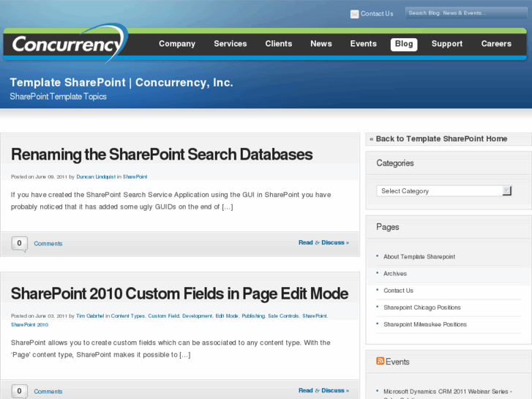Open author Tim Gabriel's page
The width and height of the screenshot is (532, 399).
tap(90, 316)
